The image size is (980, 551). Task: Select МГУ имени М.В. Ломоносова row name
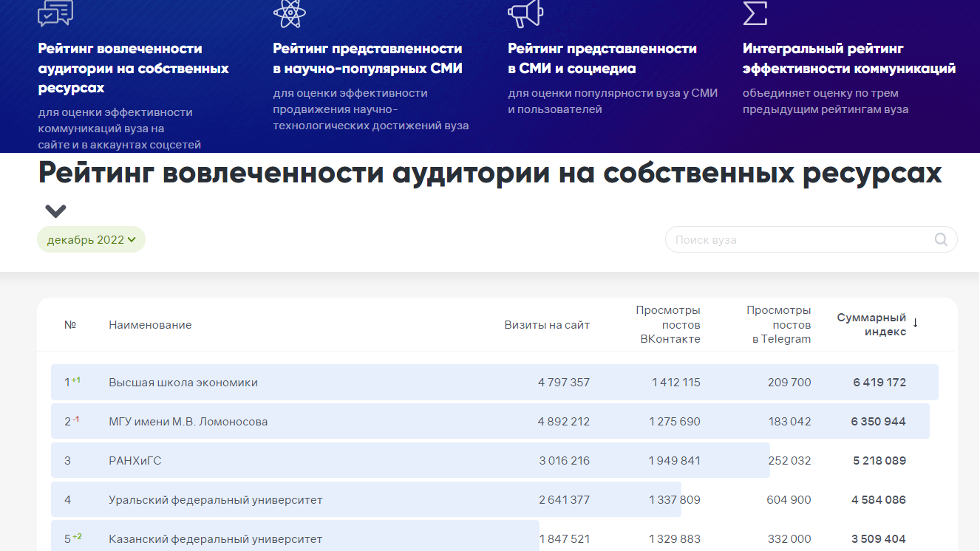188,422
